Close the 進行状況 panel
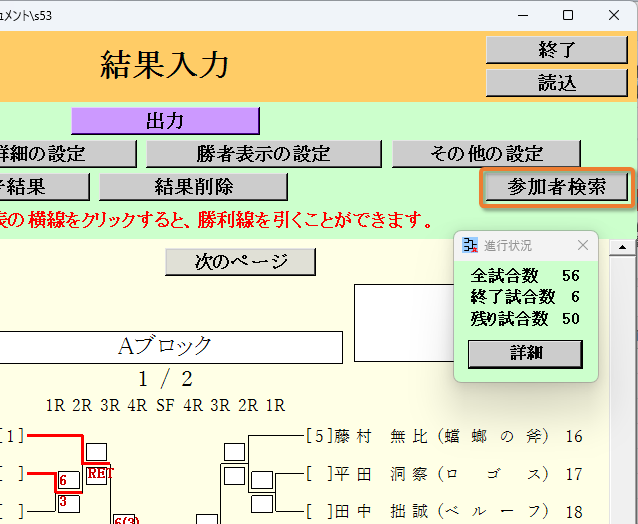638x524 pixels. point(583,245)
